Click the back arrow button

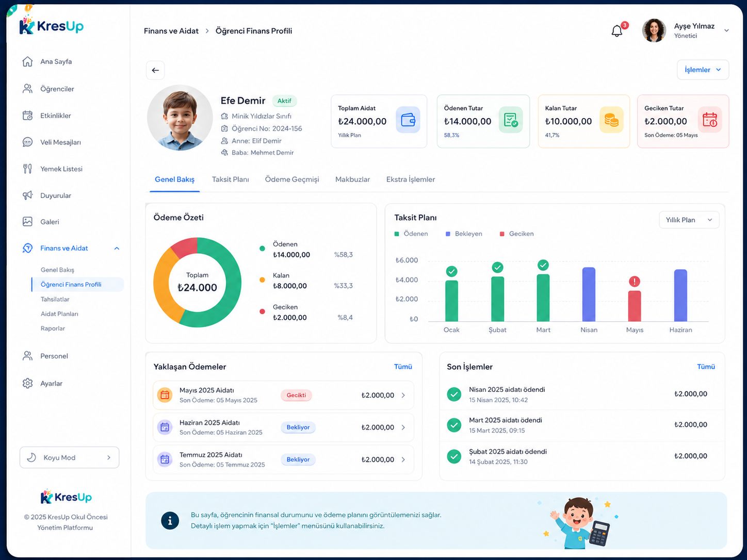click(x=155, y=70)
